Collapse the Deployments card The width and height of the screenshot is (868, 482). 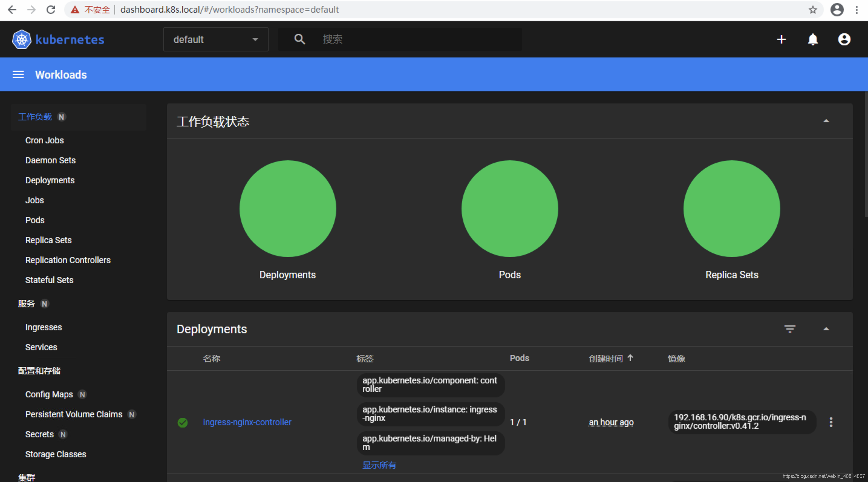pos(826,329)
